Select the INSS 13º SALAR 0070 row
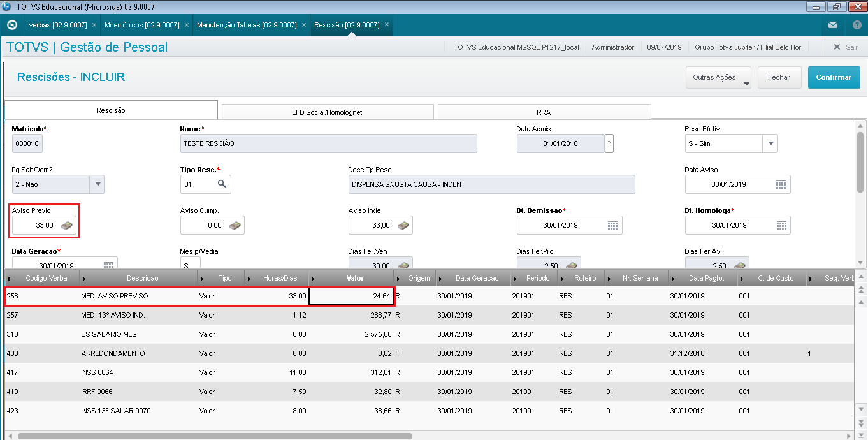 coord(428,411)
